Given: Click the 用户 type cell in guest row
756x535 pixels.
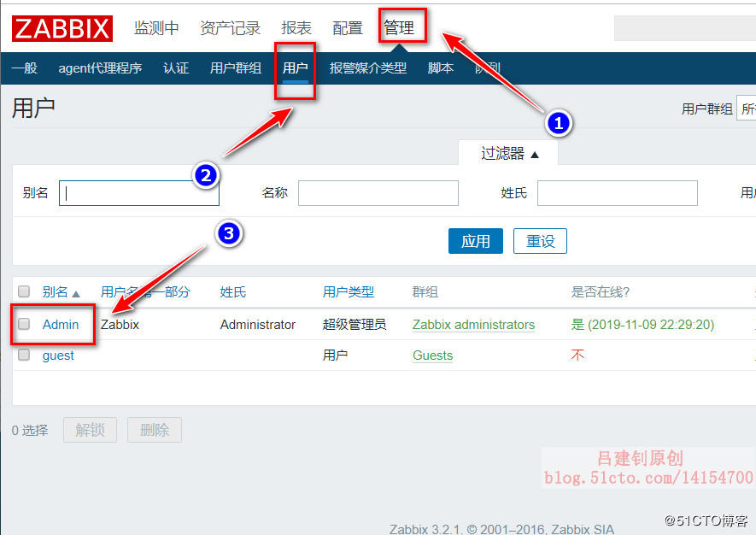Looking at the screenshot, I should [x=335, y=356].
